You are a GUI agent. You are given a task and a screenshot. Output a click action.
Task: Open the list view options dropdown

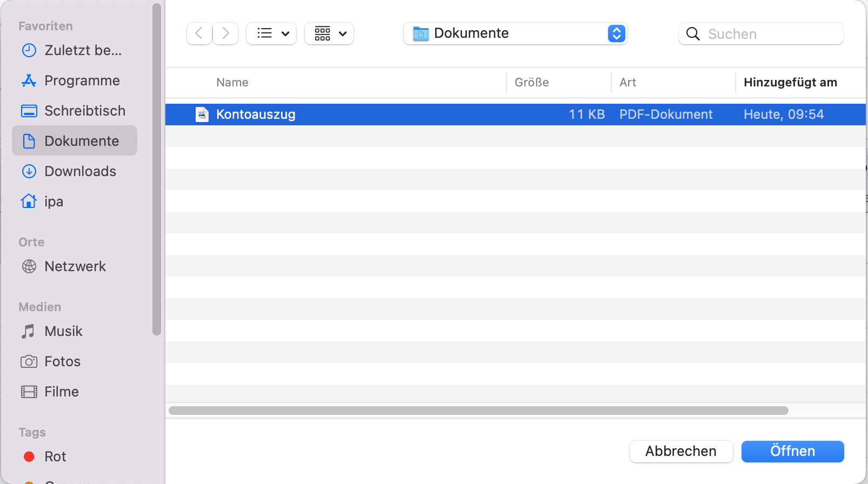tap(271, 33)
